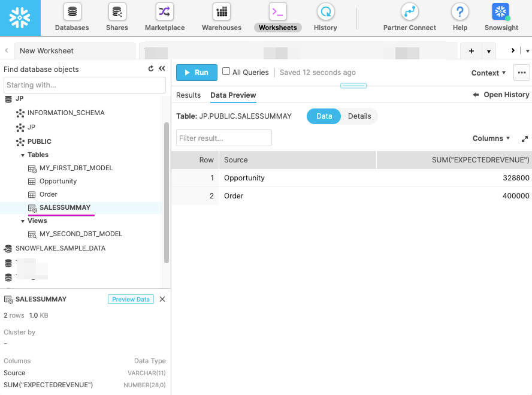Click the SNOWFLAKE_SAMPLE_DATA shared database icon
This screenshot has height=395, width=532.
(x=8, y=249)
